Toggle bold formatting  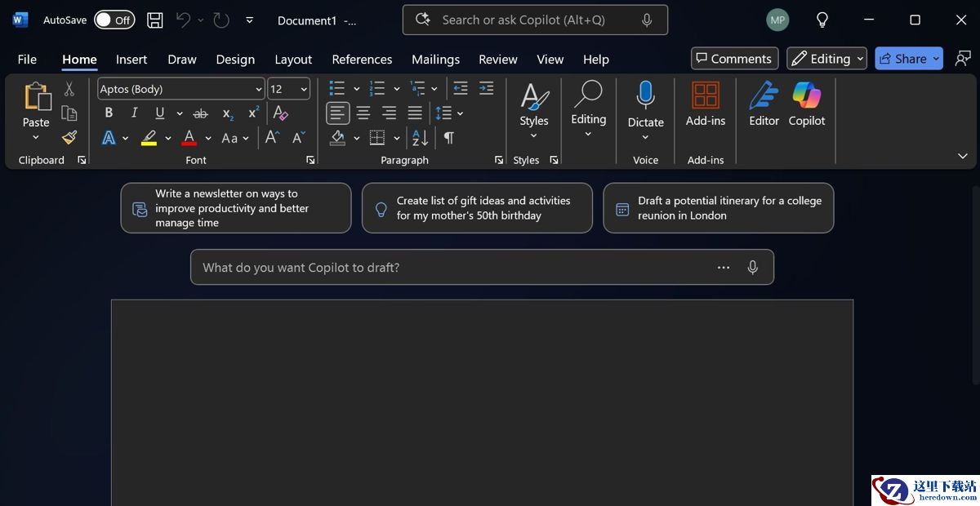(109, 113)
